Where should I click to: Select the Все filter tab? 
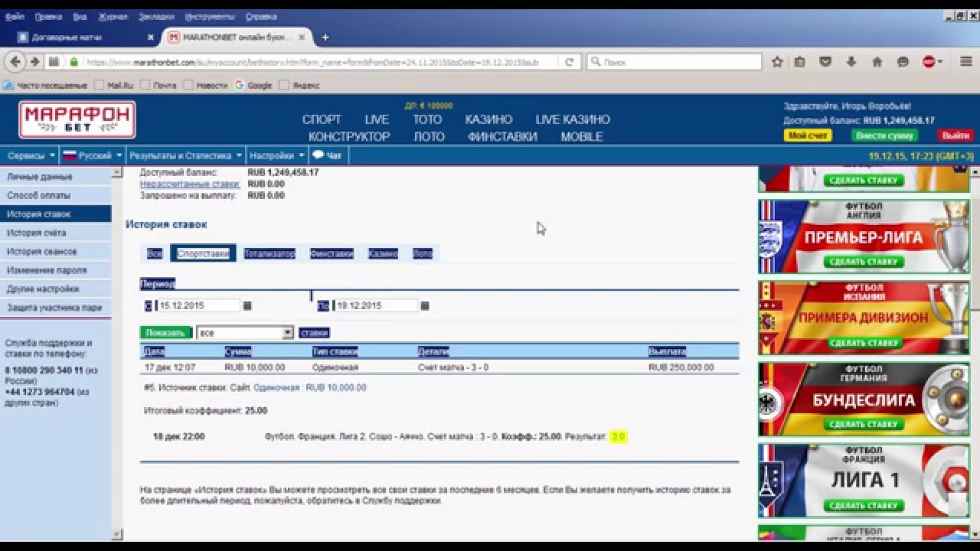155,253
